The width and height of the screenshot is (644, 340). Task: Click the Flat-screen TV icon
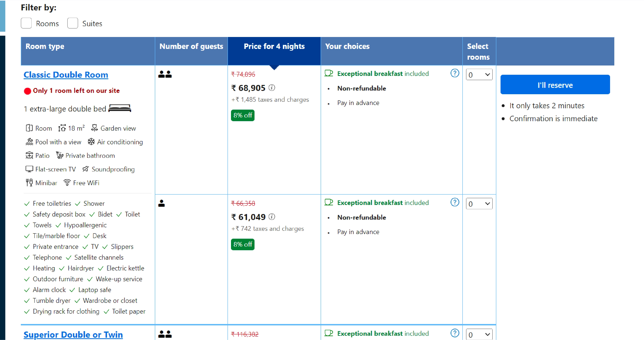click(x=29, y=169)
